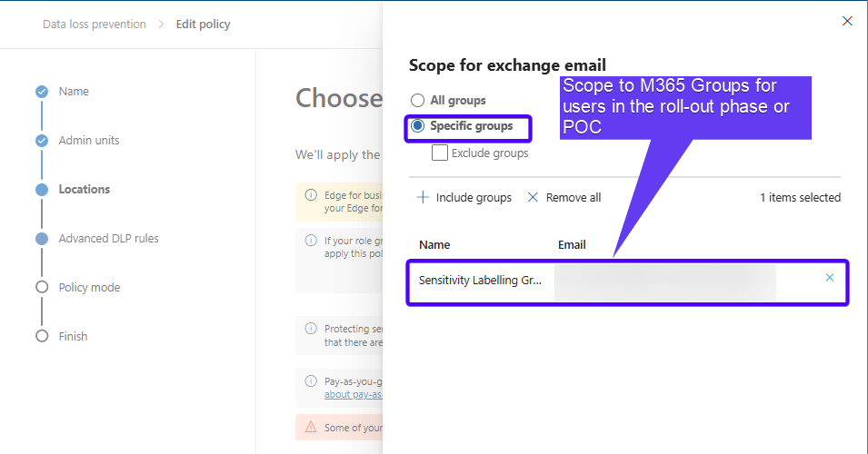Go to the Finish wizard step

coord(73,336)
